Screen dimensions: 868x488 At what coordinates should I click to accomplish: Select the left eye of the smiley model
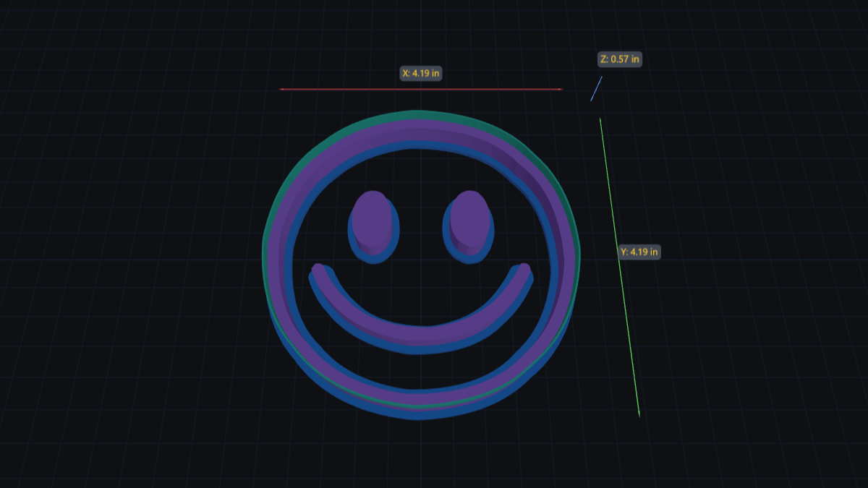(373, 221)
